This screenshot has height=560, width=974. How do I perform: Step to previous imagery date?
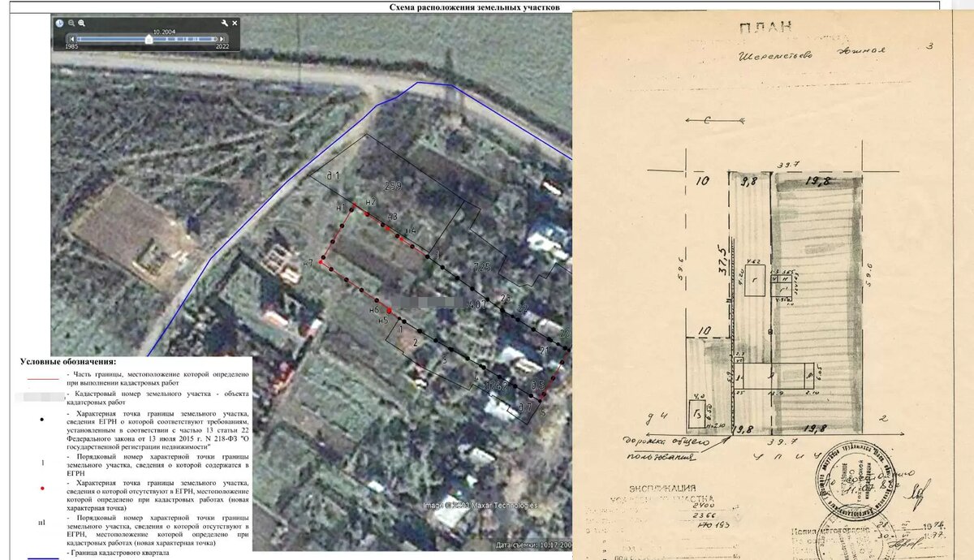tap(71, 38)
